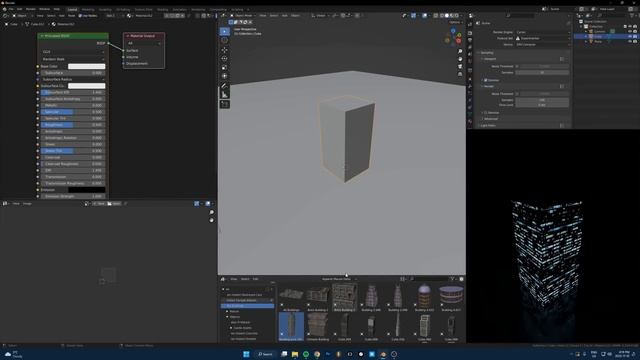The height and width of the screenshot is (360, 640).
Task: Open Windows Start menu
Action: point(246,354)
